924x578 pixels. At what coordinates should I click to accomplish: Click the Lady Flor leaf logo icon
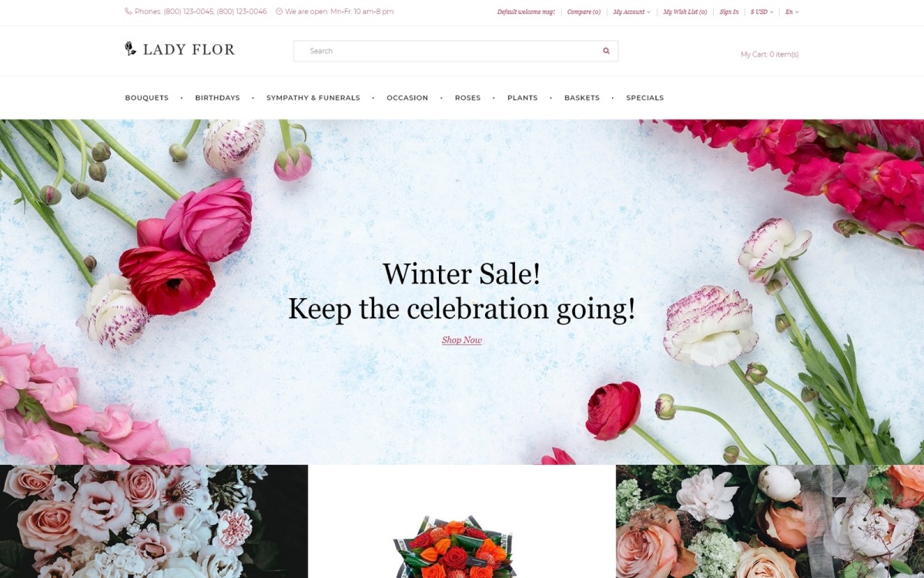pos(130,49)
